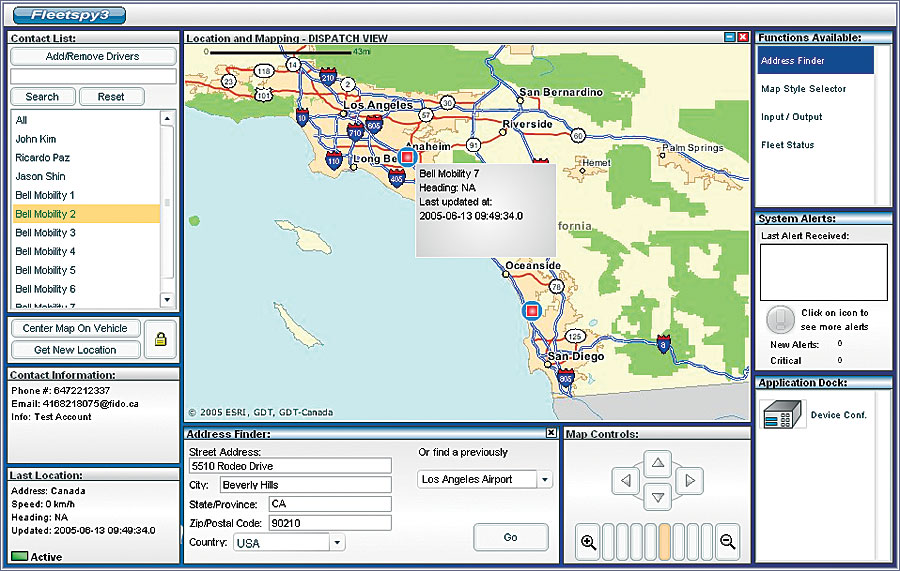This screenshot has height=571, width=900.
Task: Click the State/Province field showing CA
Action: [x=330, y=504]
